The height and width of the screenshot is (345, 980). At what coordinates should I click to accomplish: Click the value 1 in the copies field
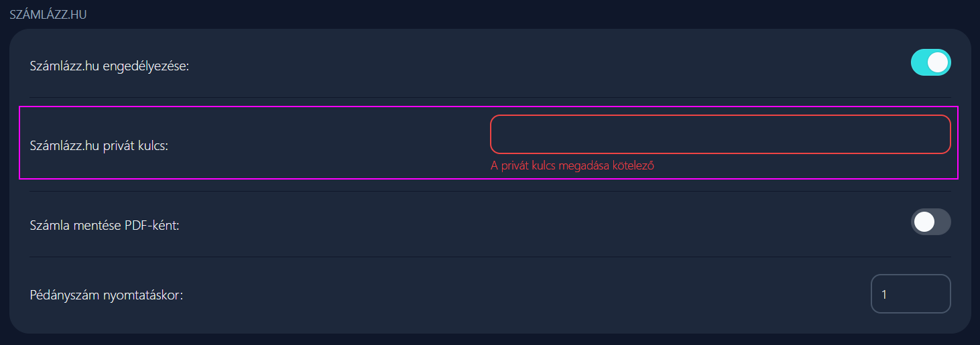tap(884, 294)
